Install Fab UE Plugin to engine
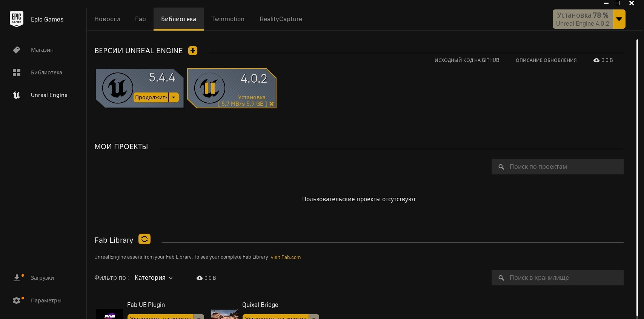The image size is (644, 319). [x=160, y=317]
